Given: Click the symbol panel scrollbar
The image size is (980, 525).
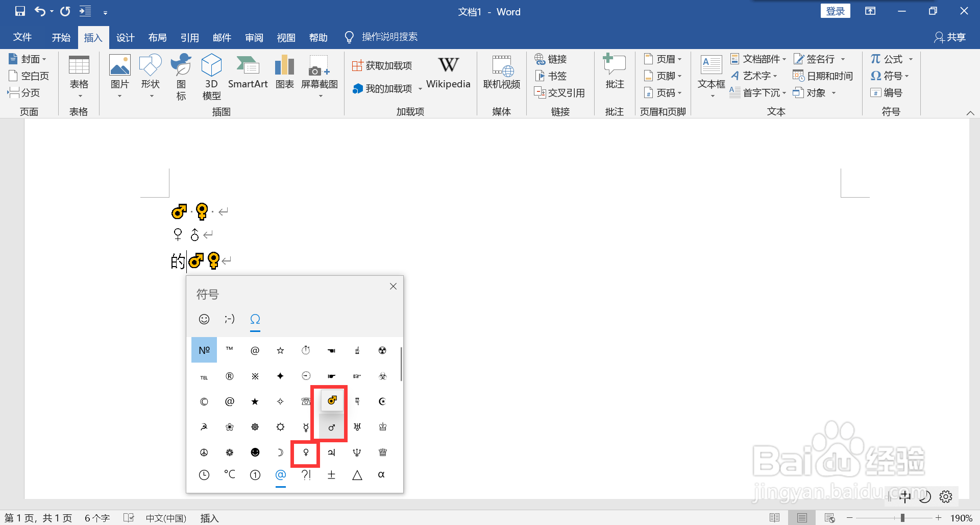Looking at the screenshot, I should (x=401, y=364).
